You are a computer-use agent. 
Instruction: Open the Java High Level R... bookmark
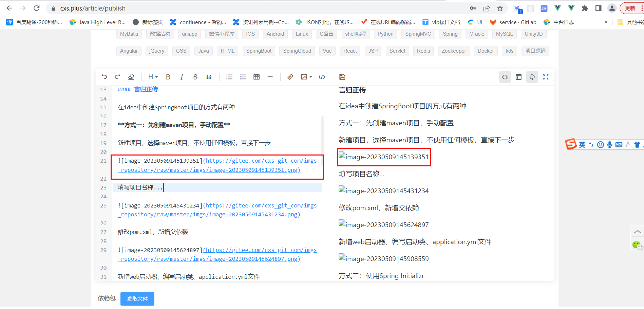pyautogui.click(x=98, y=22)
